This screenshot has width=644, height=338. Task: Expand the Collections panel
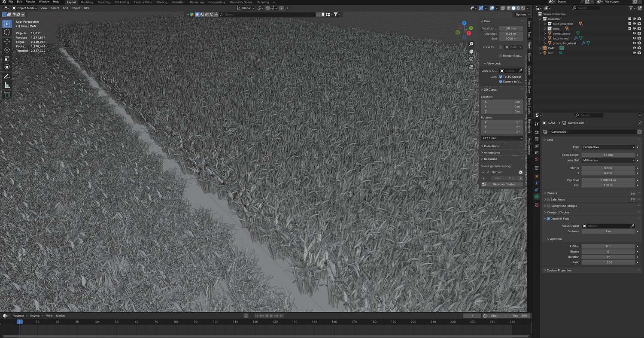point(491,146)
